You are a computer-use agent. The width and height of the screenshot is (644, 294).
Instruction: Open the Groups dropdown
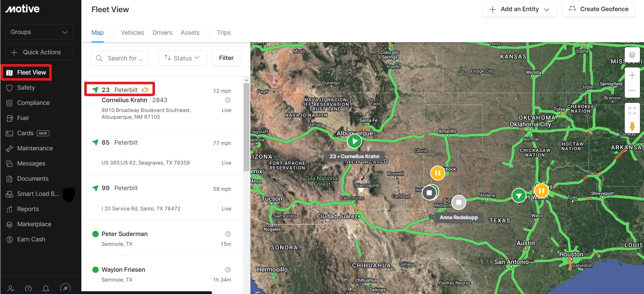(39, 32)
